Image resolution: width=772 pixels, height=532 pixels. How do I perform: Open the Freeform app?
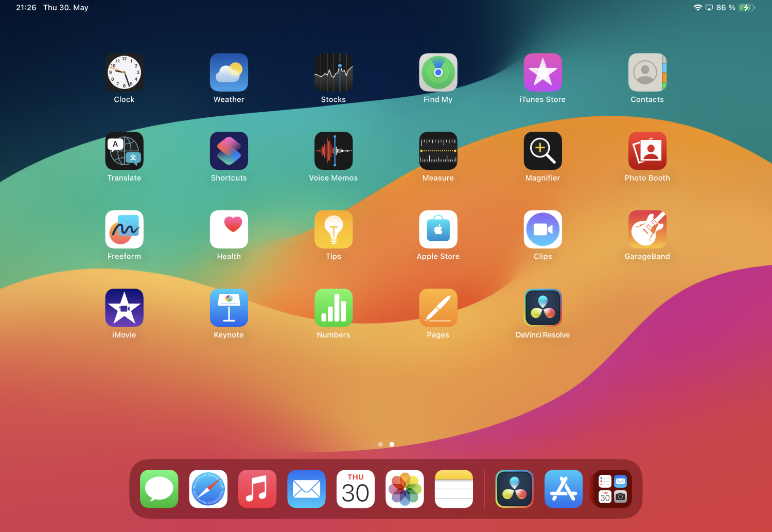(124, 229)
